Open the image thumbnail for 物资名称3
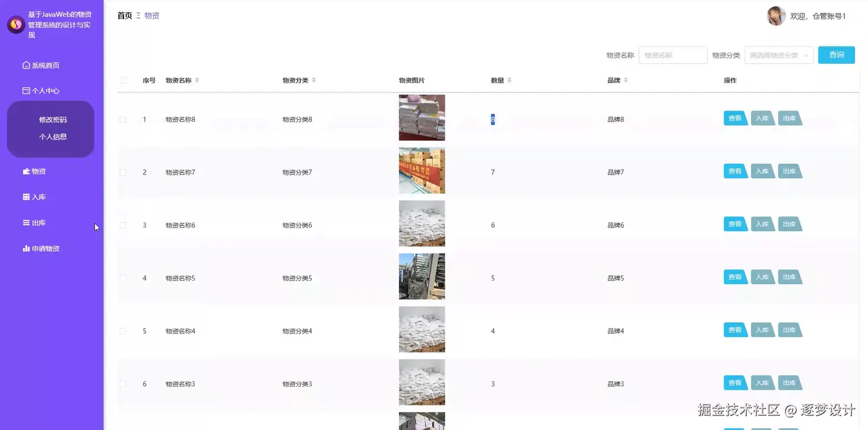This screenshot has height=430, width=868. 422,382
